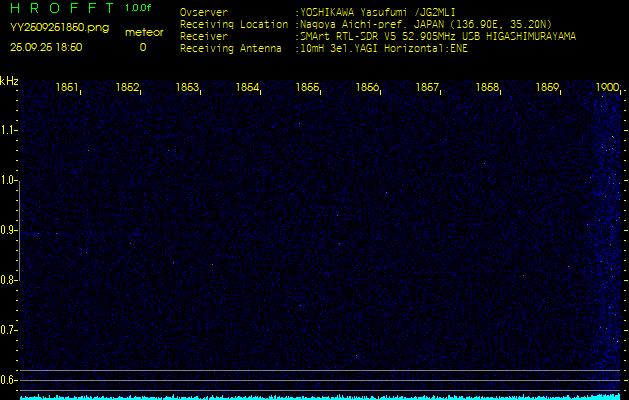Click the 1852 time marker
Viewport: 629px width, 400px height.
127,87
